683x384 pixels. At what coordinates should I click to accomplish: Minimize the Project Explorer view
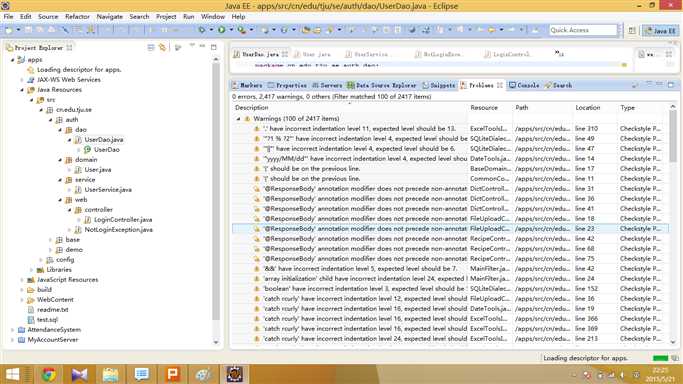click(203, 47)
